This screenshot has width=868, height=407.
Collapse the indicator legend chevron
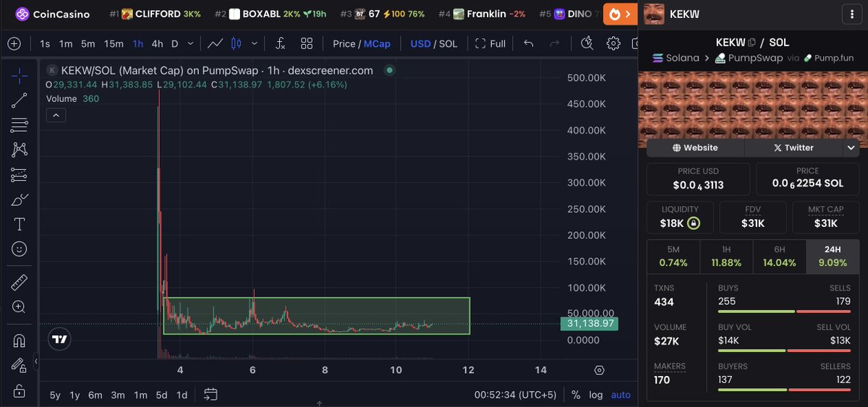[56, 115]
